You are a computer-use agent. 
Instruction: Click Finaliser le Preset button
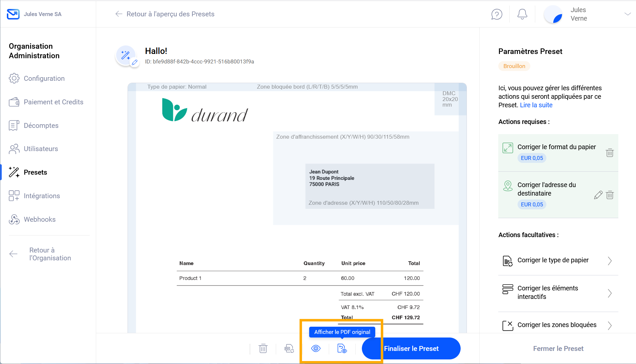411,349
